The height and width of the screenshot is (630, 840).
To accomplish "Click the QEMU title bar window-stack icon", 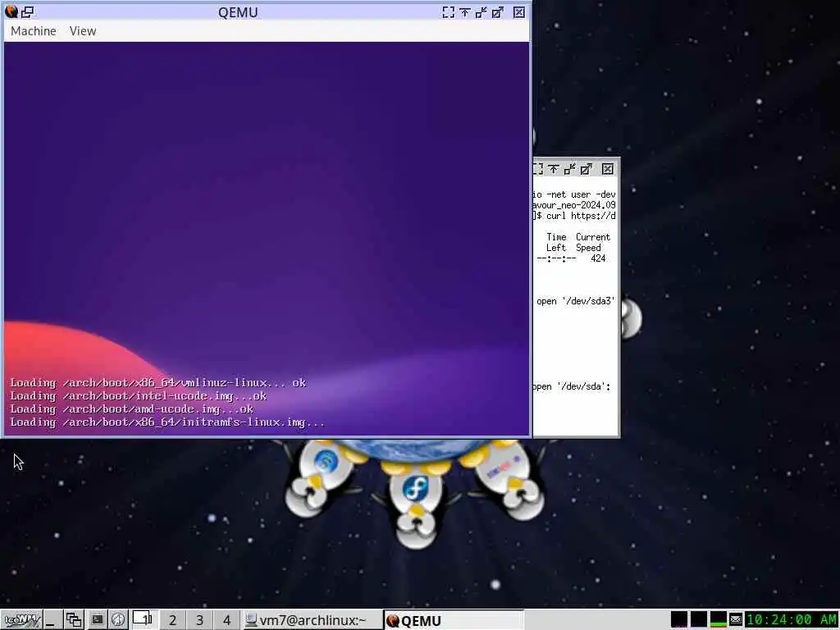I will [x=27, y=11].
